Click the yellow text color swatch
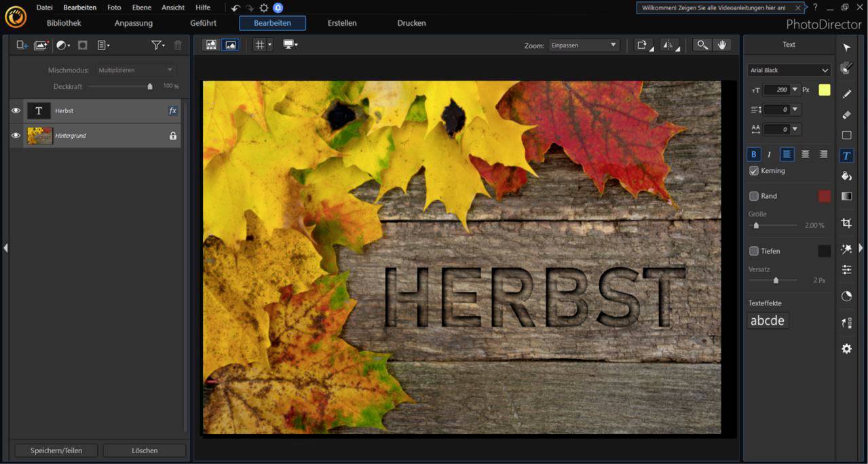Screen dimensions: 868x464 pyautogui.click(x=824, y=89)
